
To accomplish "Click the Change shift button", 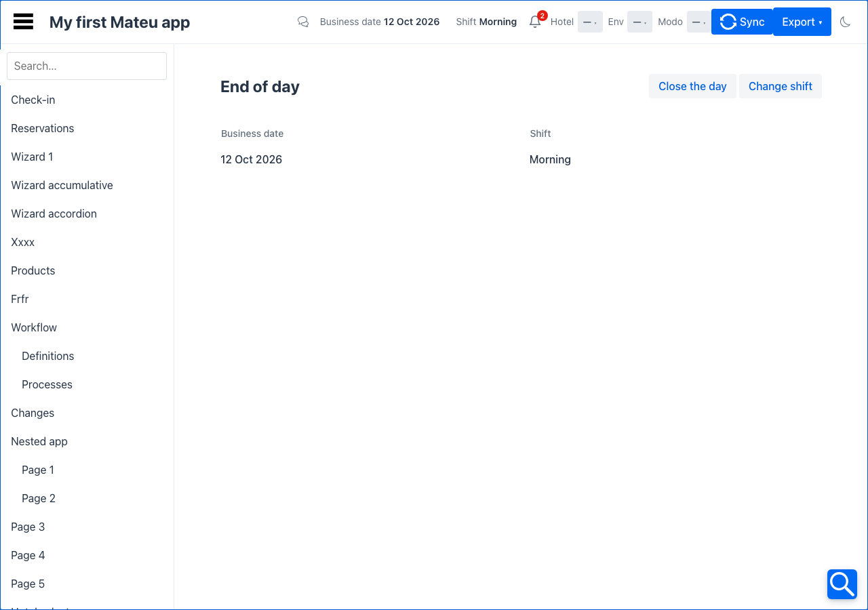I will [781, 86].
